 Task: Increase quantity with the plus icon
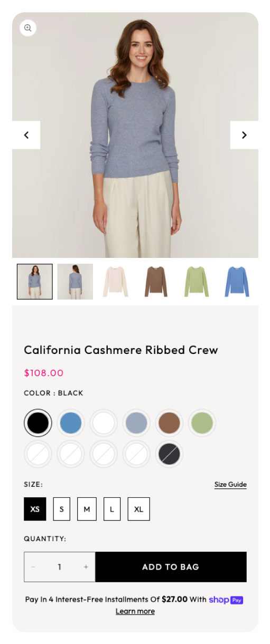(86, 567)
